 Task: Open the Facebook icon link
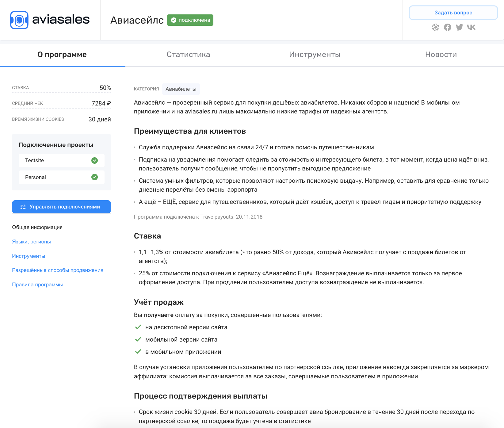[448, 27]
